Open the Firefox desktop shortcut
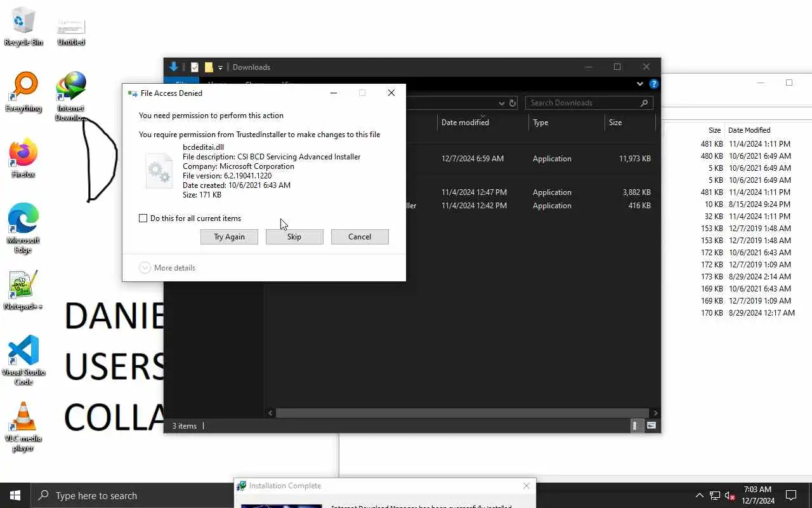812x508 pixels. click(x=23, y=159)
